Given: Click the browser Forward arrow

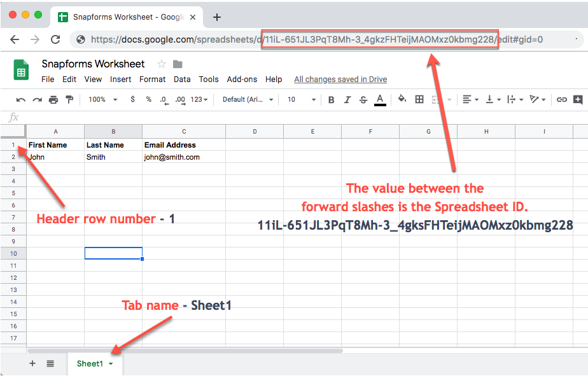Looking at the screenshot, I should 35,39.
